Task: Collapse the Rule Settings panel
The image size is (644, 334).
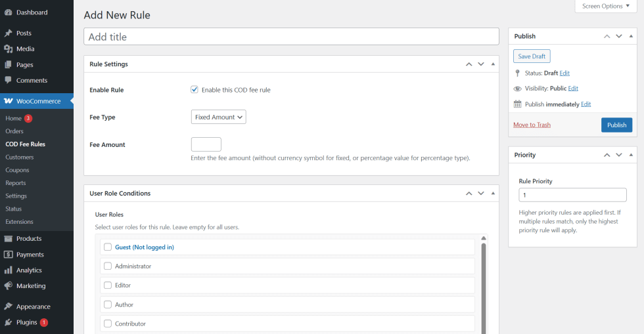Action: click(x=493, y=64)
